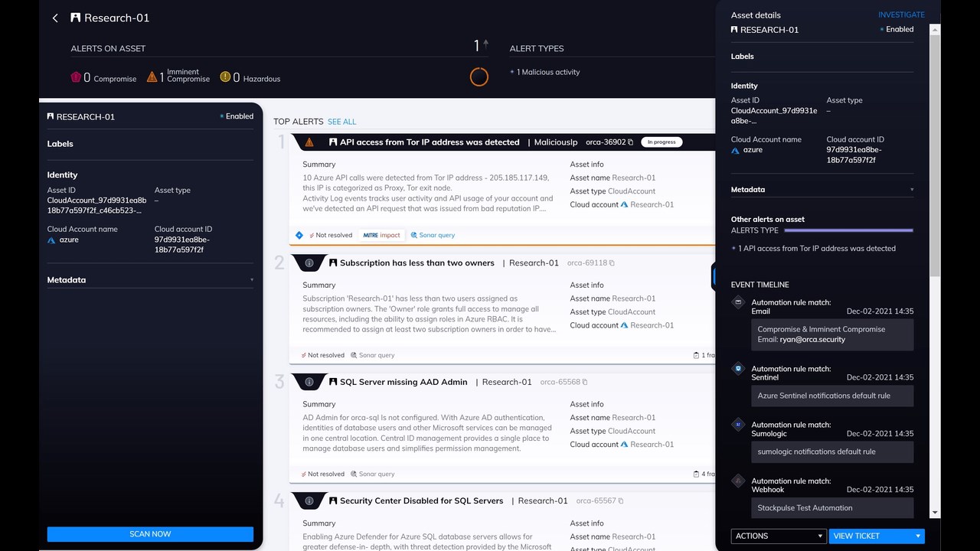Click '1 API access from Tor IP address' entry

pos(817,249)
